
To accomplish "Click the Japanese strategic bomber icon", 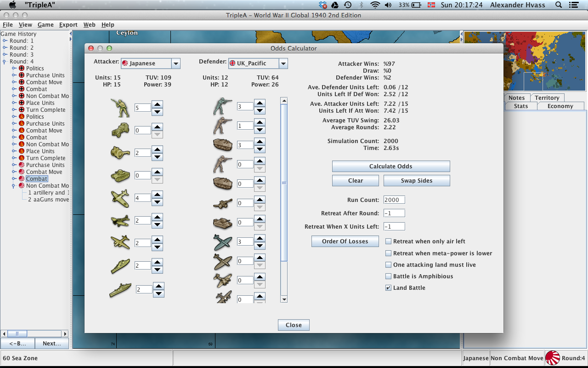I will coord(120,242).
